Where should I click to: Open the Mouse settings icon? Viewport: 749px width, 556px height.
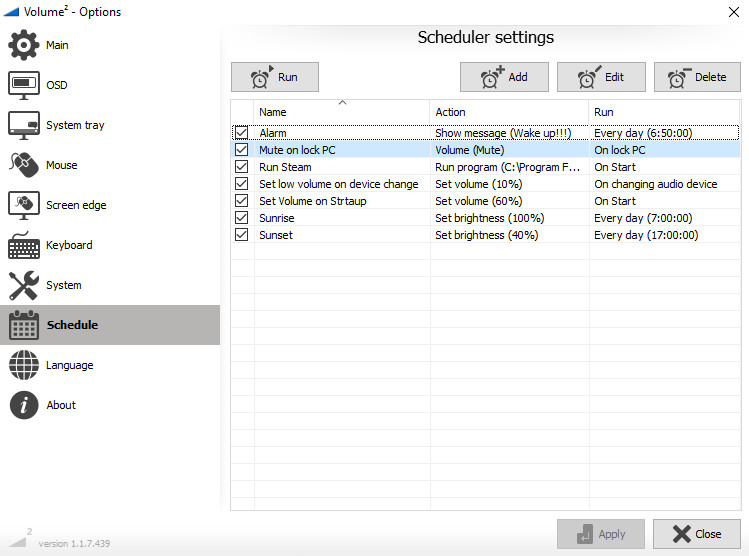(24, 165)
